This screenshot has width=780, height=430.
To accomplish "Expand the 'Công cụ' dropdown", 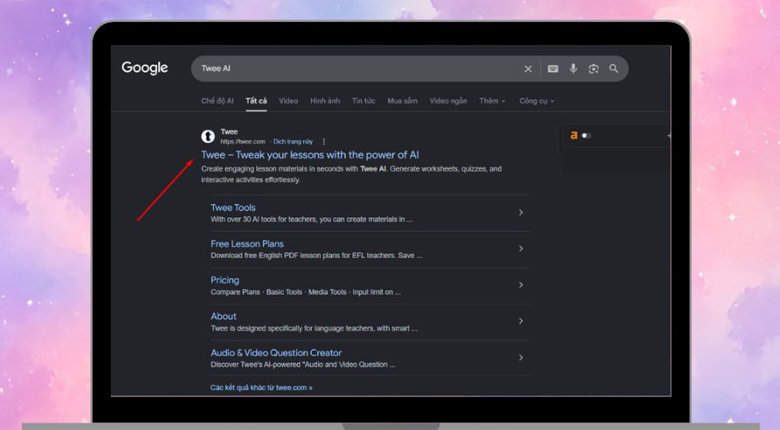I will click(x=536, y=101).
